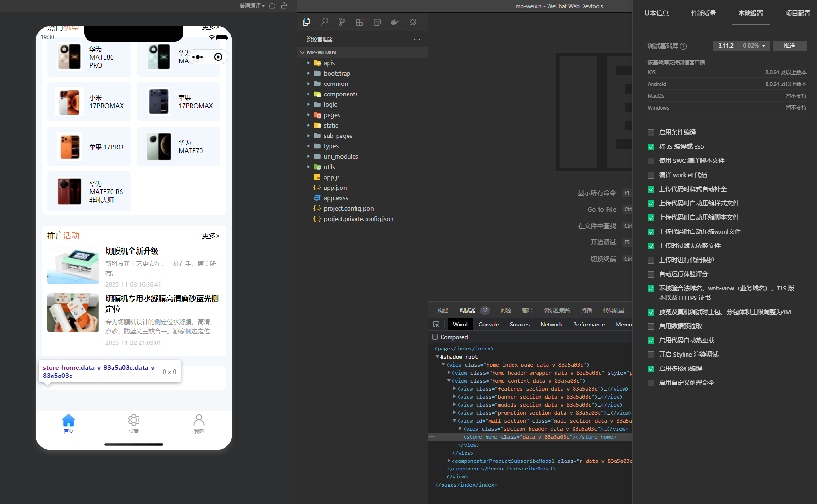The image size is (817, 504).
Task: Switch to the 问题 panel tab
Action: [506, 310]
